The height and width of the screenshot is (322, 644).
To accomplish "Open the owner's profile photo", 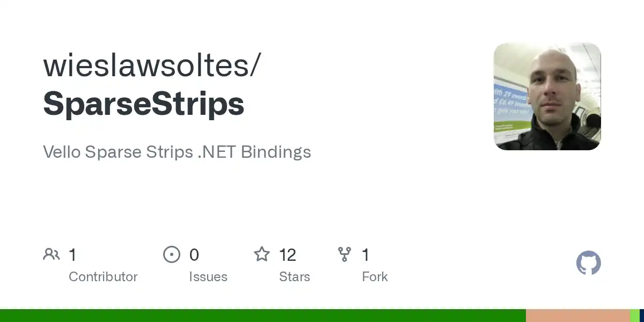I will point(547,96).
